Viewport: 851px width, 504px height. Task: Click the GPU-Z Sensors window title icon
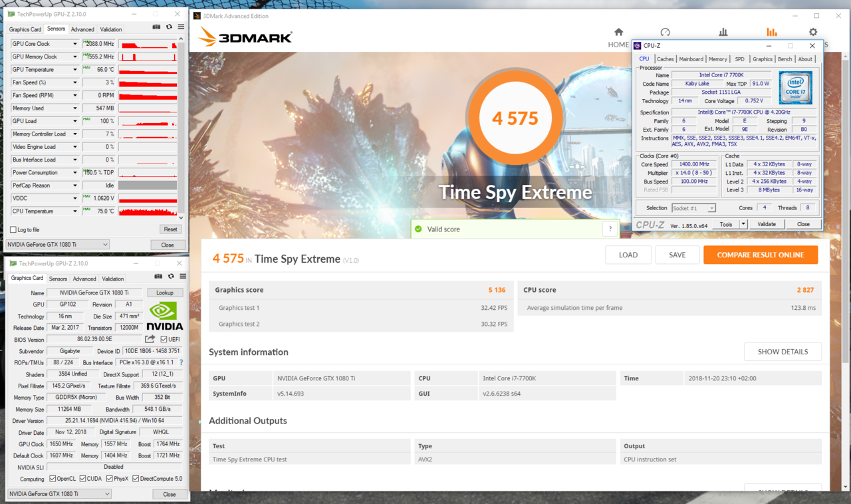pyautogui.click(x=13, y=14)
